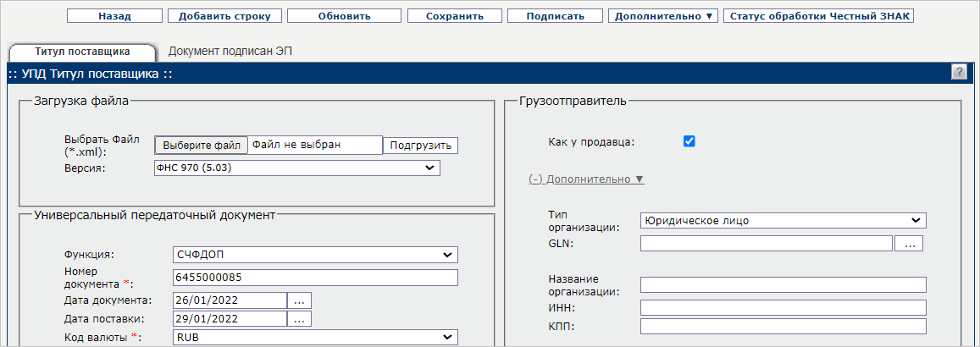Select Тип организации dropdown
The image size is (980, 347).
click(x=783, y=220)
